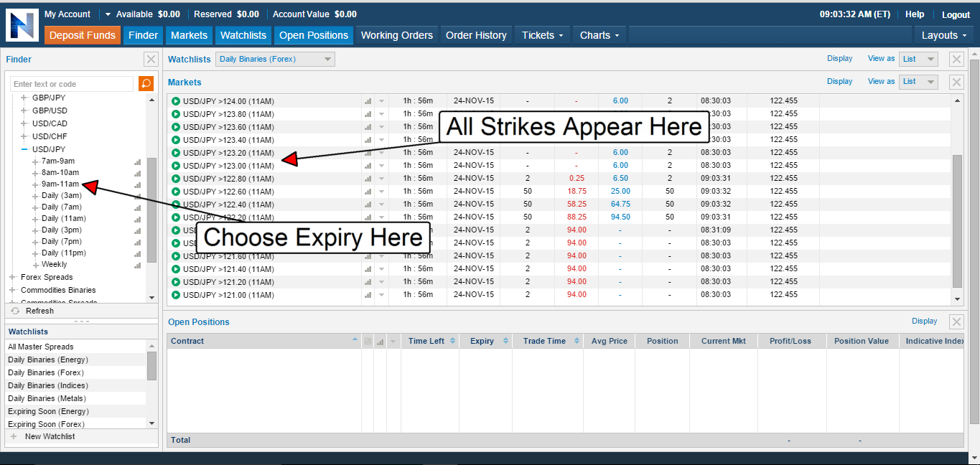
Task: Click the plus icon for New Watchlist
Action: click(x=14, y=436)
